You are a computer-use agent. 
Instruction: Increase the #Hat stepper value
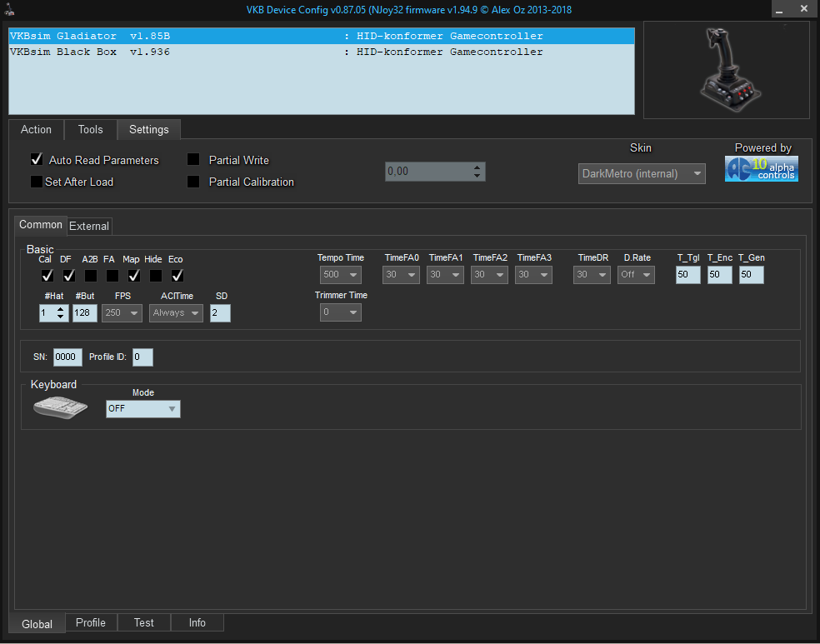tap(60, 309)
